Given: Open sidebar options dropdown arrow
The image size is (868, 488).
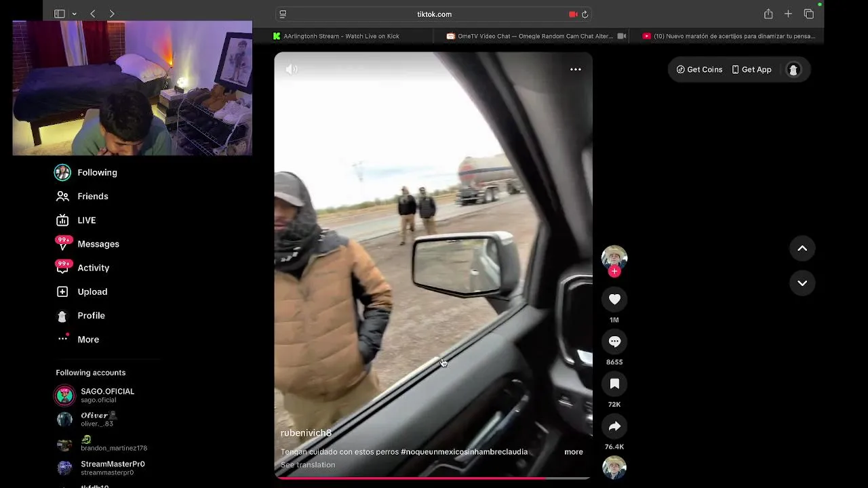Looking at the screenshot, I should pyautogui.click(x=74, y=14).
